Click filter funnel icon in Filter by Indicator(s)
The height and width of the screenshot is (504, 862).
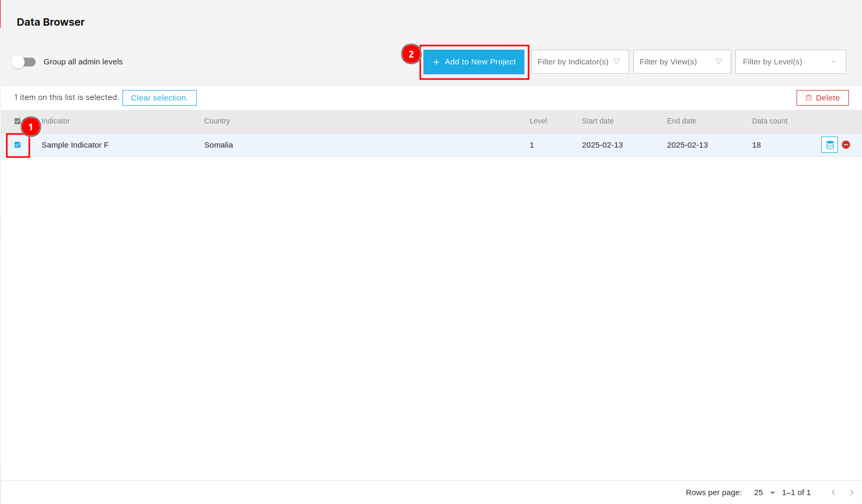617,62
